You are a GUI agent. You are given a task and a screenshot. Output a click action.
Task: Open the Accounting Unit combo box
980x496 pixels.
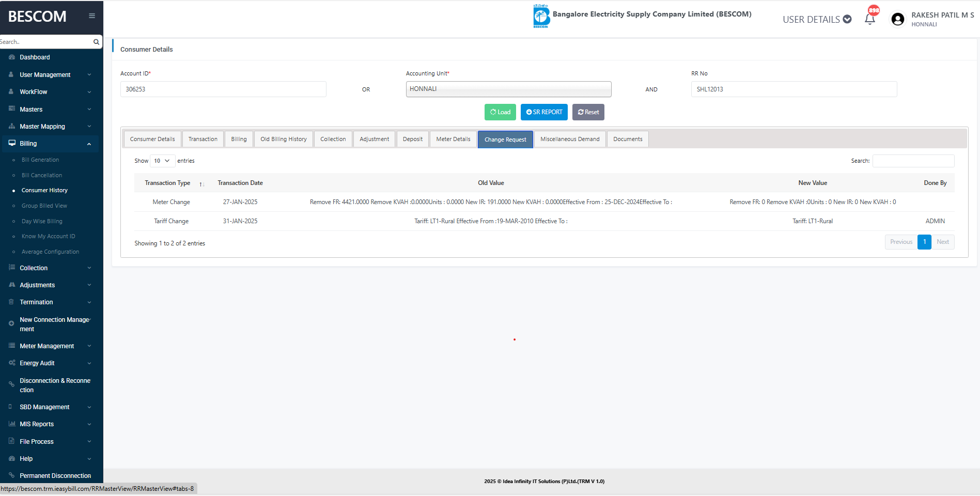(x=508, y=89)
